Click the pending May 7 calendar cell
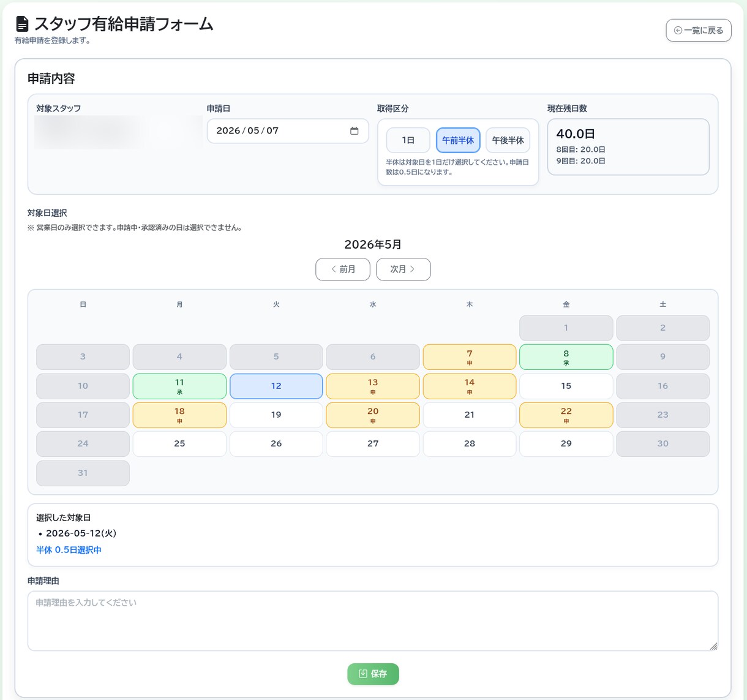Image resolution: width=747 pixels, height=700 pixels. 470,357
